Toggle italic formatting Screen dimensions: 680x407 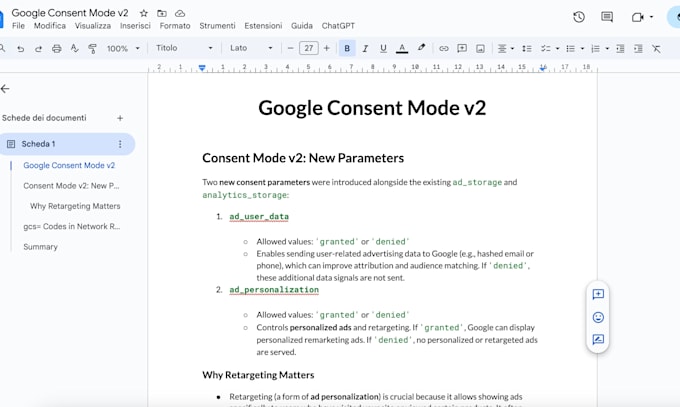click(x=365, y=48)
